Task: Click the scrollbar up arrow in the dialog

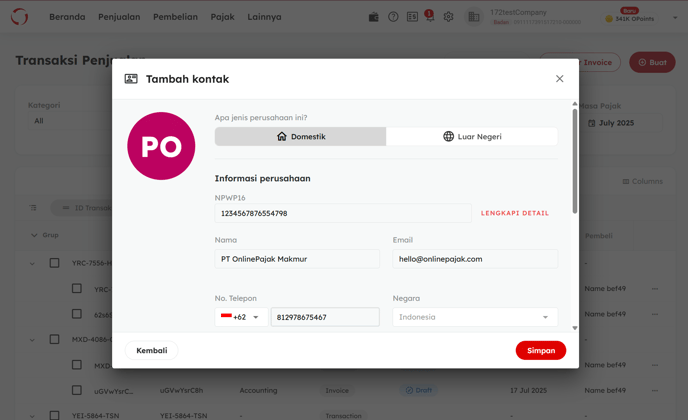Action: [575, 104]
